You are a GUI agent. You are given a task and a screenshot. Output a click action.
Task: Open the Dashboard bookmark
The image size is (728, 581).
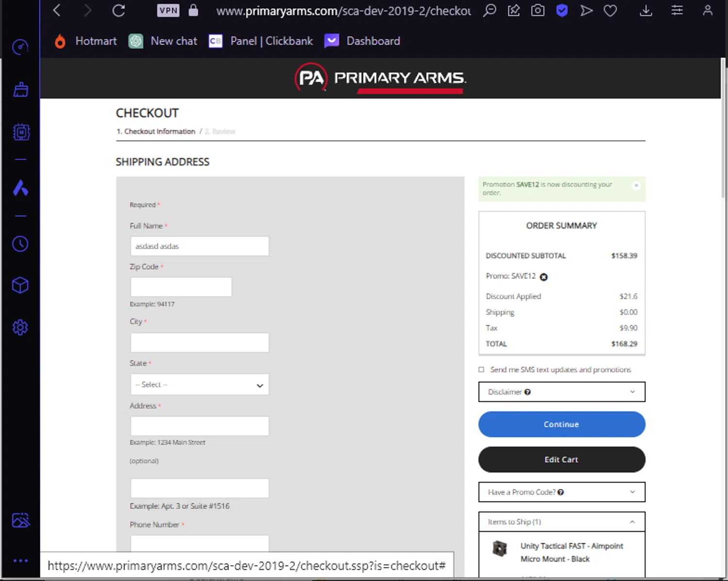tap(363, 41)
